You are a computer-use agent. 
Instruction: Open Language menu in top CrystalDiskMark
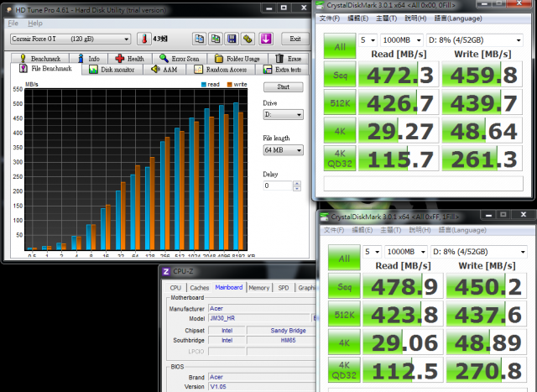[x=458, y=18]
